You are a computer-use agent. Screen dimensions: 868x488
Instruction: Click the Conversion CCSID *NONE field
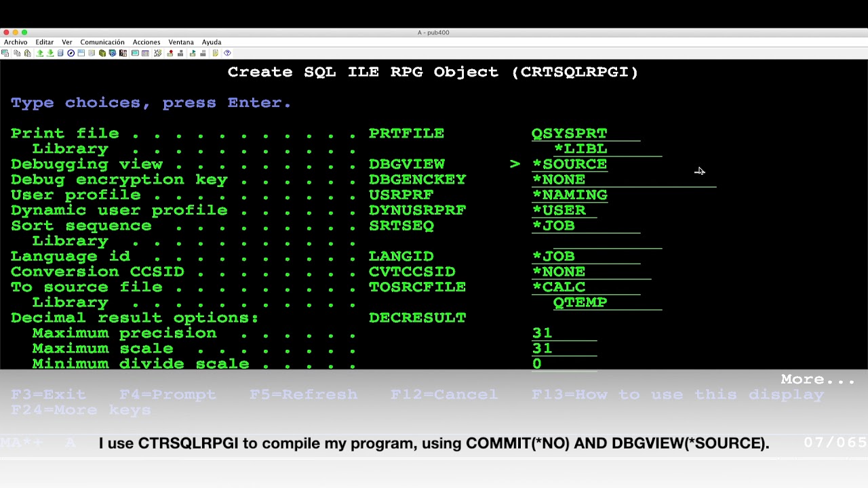click(591, 272)
